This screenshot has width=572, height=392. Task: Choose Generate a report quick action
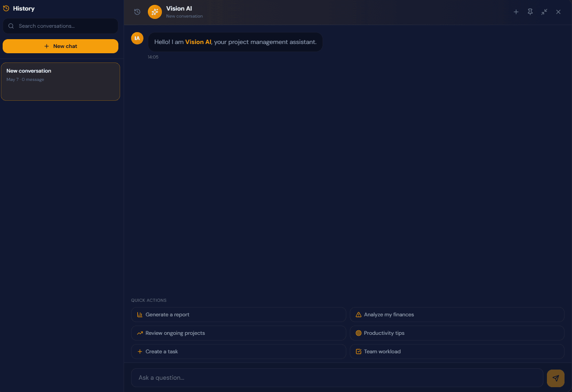point(238,315)
